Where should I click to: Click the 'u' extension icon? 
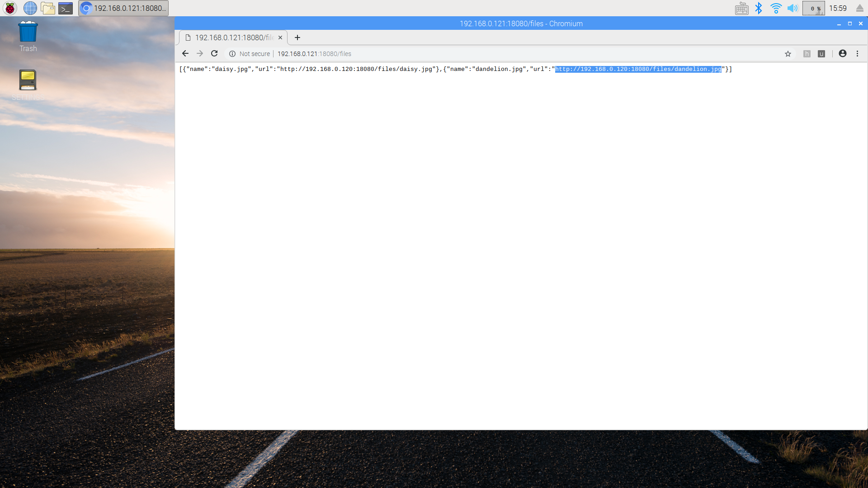tap(821, 54)
